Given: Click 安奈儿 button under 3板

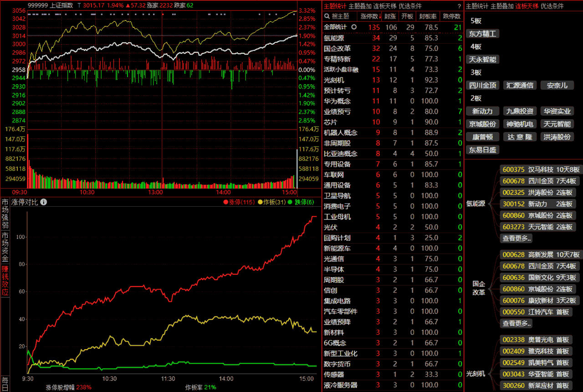Looking at the screenshot, I should point(557,85).
